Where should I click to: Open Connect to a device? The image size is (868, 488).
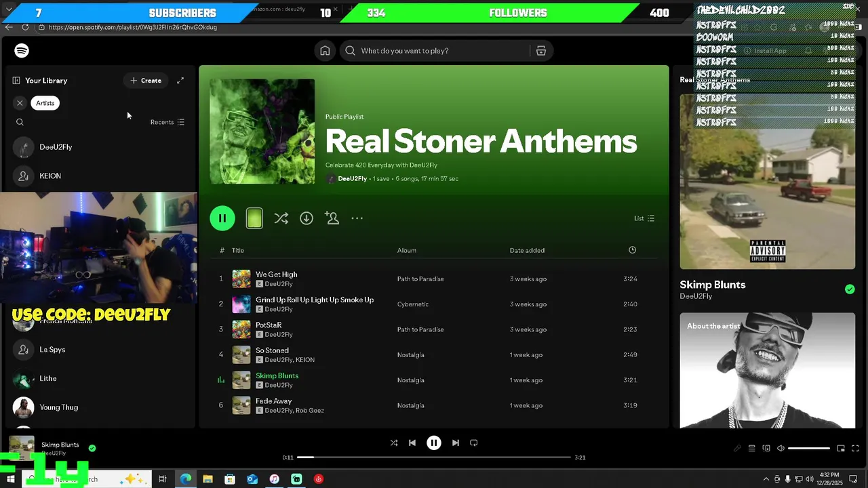pyautogui.click(x=766, y=448)
